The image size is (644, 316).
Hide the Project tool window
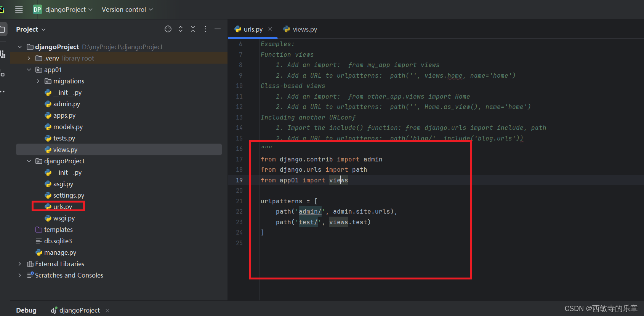[218, 29]
